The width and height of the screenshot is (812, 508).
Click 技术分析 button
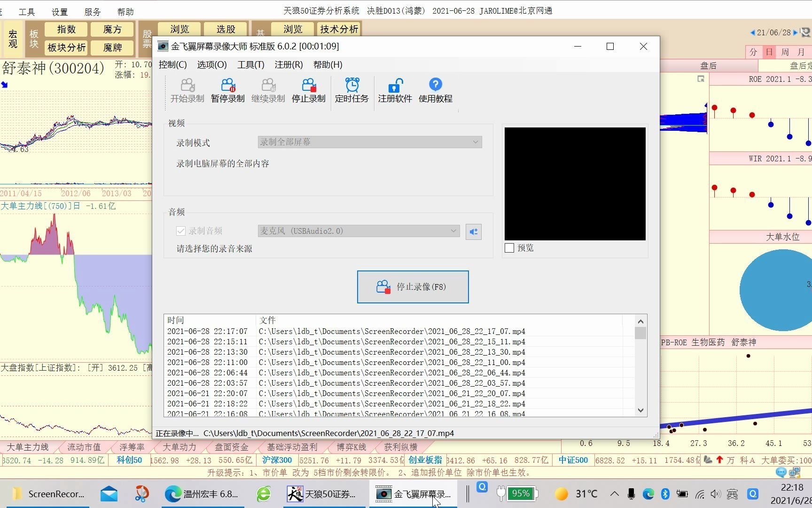click(x=339, y=29)
